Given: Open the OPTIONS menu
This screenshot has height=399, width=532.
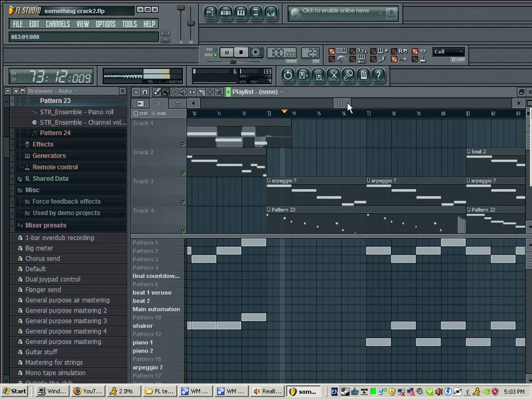Looking at the screenshot, I should point(105,24).
